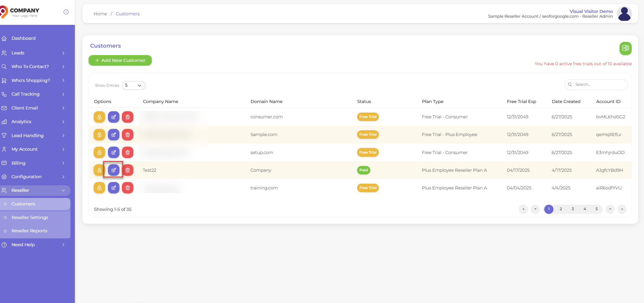The height and width of the screenshot is (303, 644).
Task: Open Reseller Settings submenu item
Action: [x=30, y=217]
